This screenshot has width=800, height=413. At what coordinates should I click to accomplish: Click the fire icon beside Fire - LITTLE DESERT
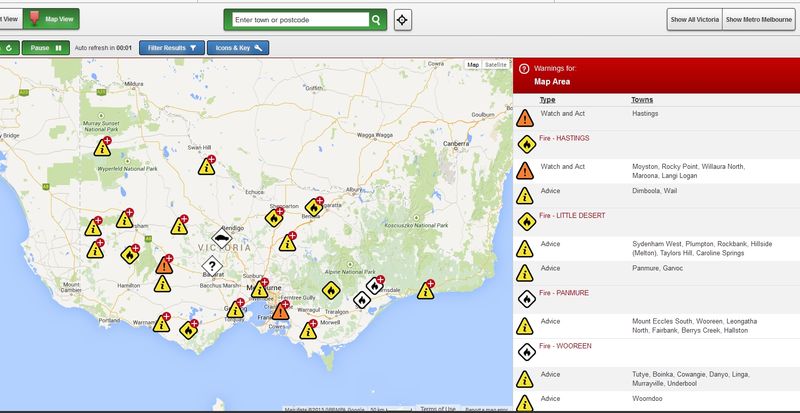tap(527, 222)
